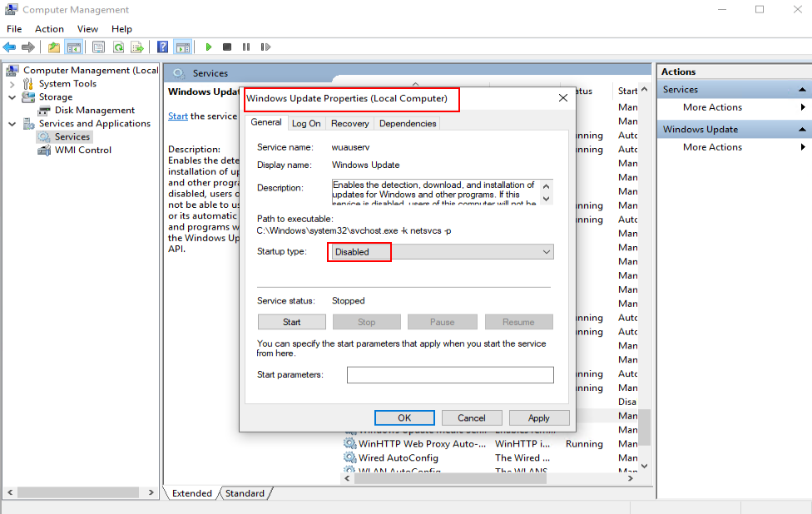Click the Computer Management root icon
Screen dimensions: 812x514
(13, 70)
